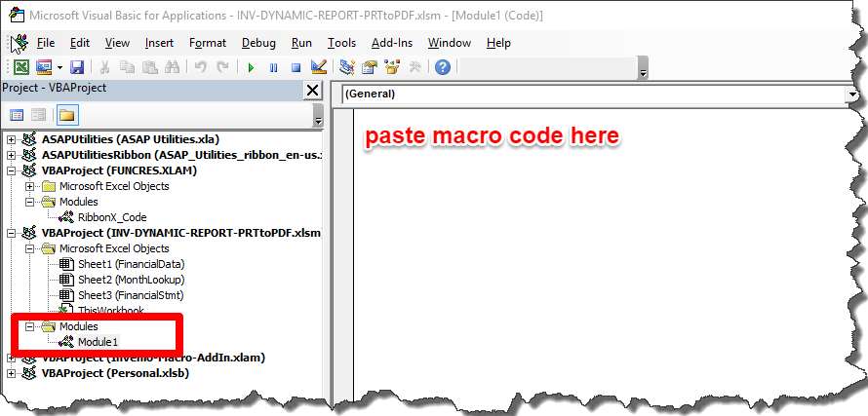Expand the ASAPUtilitiesRibbon project node
Image resolution: width=868 pixels, height=416 pixels.
click(11, 155)
